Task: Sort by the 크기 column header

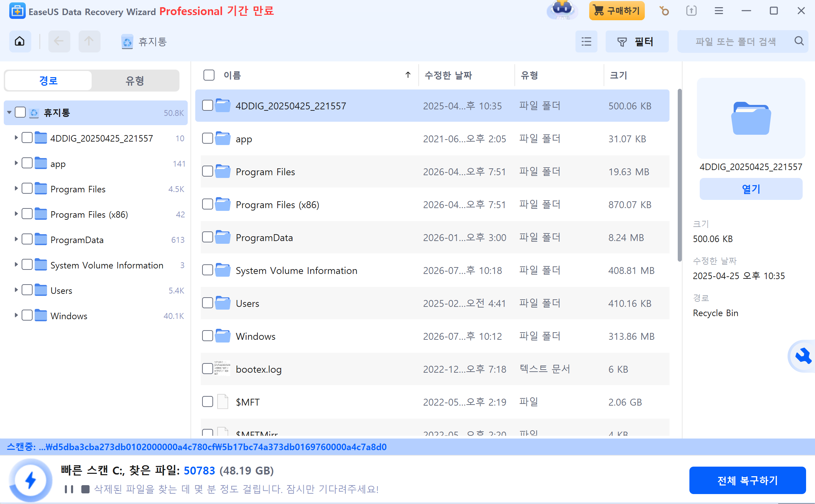Action: [x=618, y=75]
